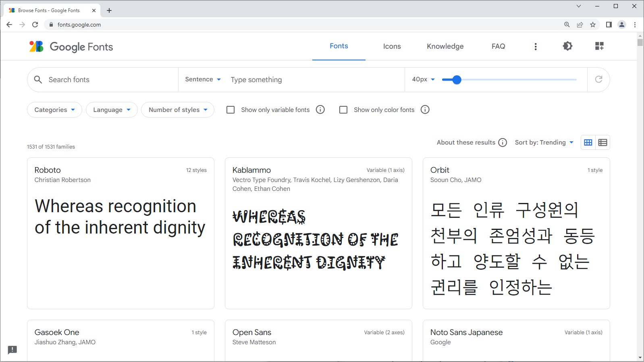Screen dimensions: 644x362
Task: Click the reset preview refresh icon
Action: (598, 79)
